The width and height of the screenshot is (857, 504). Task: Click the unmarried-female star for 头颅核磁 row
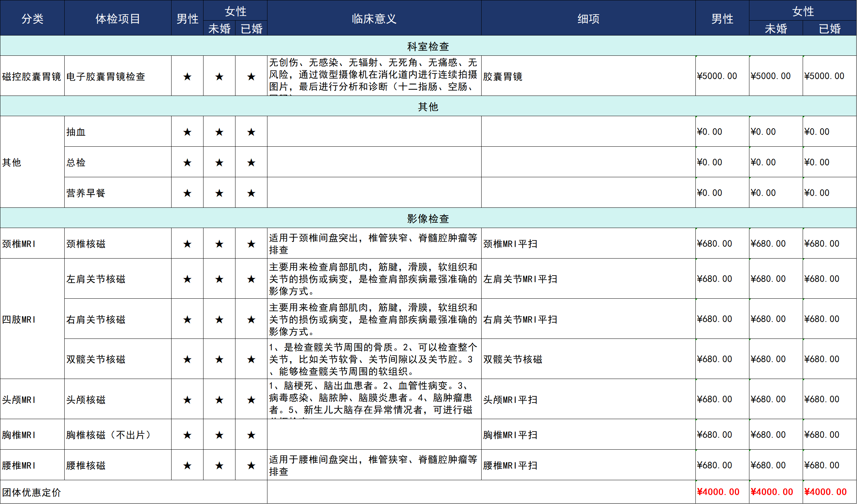click(x=219, y=400)
